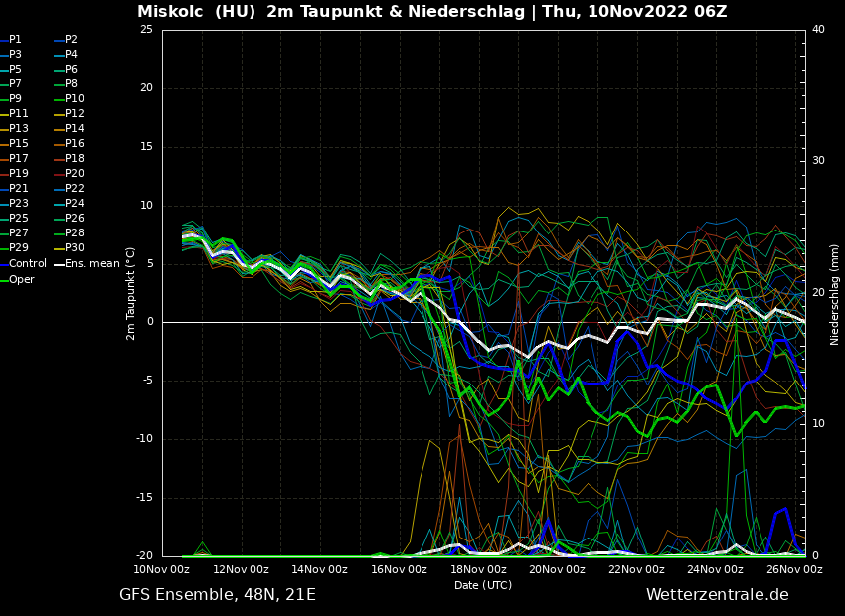This screenshot has width=845, height=616.
Task: Select the Control run legend entry
Action: click(x=28, y=264)
